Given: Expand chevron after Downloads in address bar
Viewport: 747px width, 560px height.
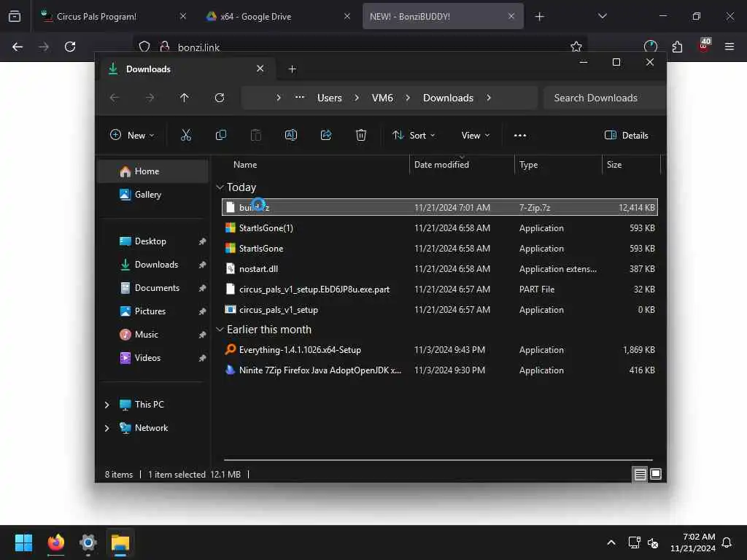Looking at the screenshot, I should pos(488,98).
